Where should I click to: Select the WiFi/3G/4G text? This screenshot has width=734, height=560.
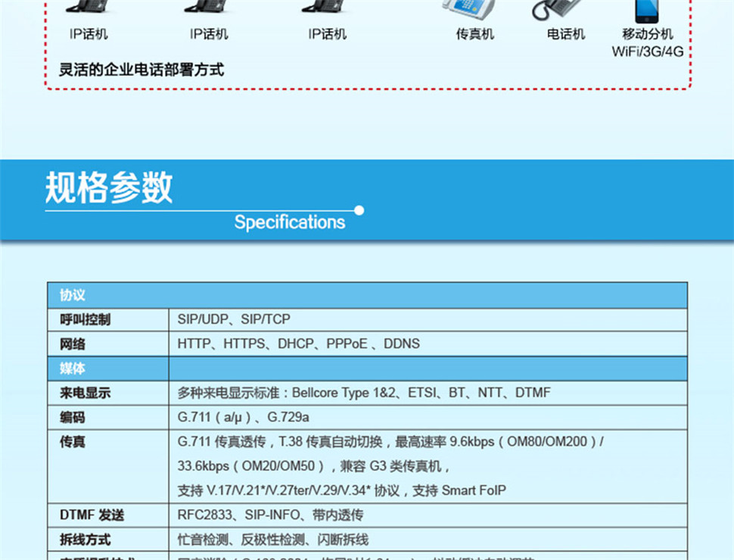647,52
